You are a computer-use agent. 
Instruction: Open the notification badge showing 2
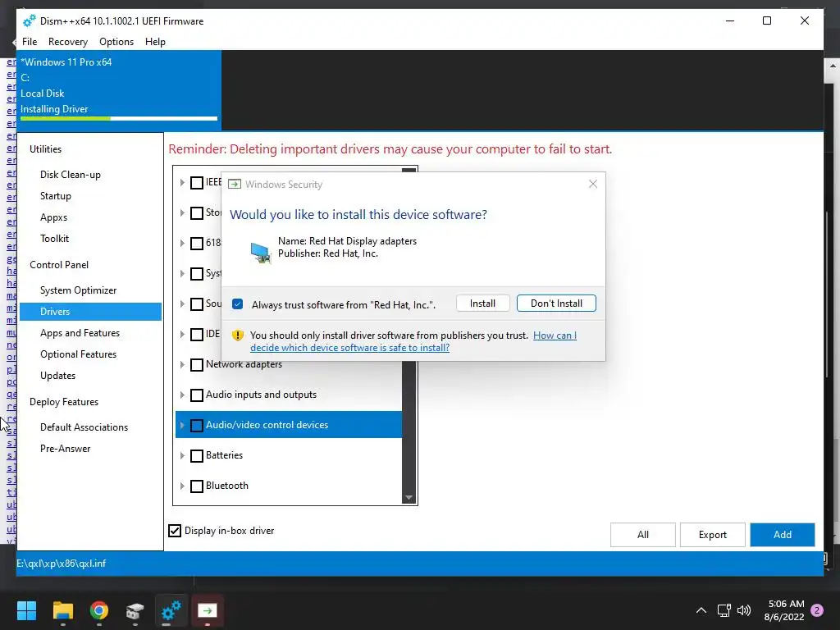[x=817, y=610]
